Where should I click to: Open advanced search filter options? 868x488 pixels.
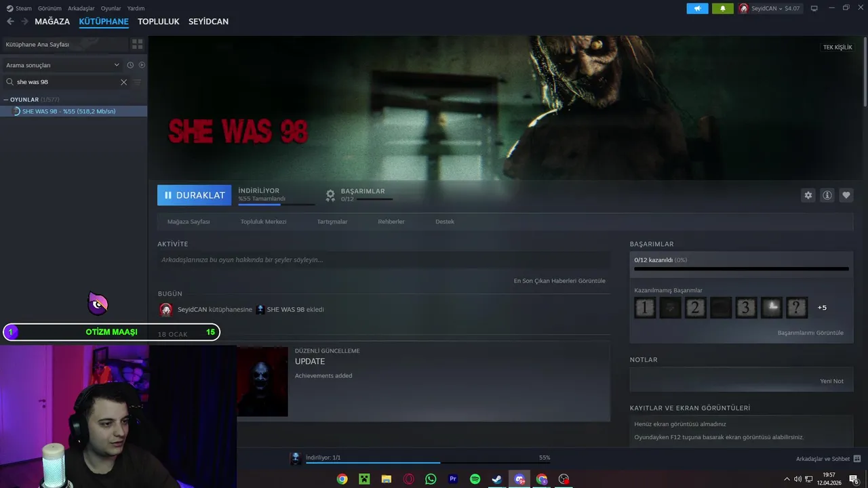pos(138,82)
